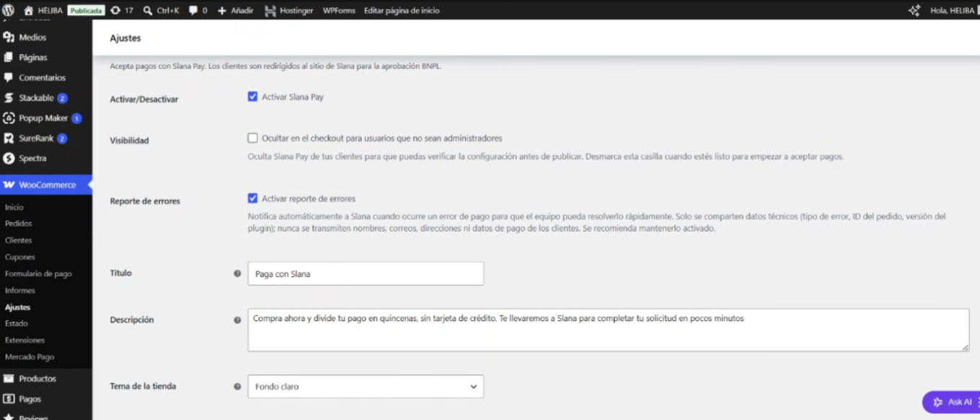
Task: Click inside the Descripción textarea
Action: (x=608, y=331)
